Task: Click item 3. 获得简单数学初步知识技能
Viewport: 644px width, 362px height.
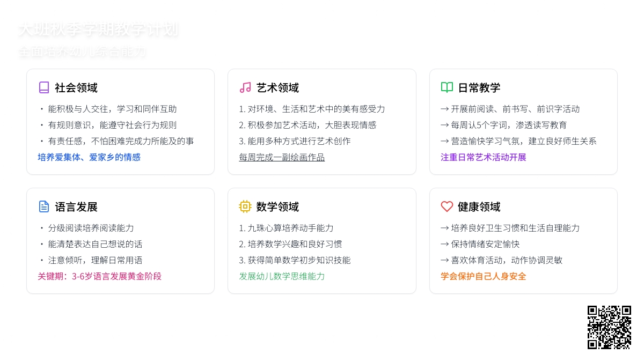Action: click(295, 260)
